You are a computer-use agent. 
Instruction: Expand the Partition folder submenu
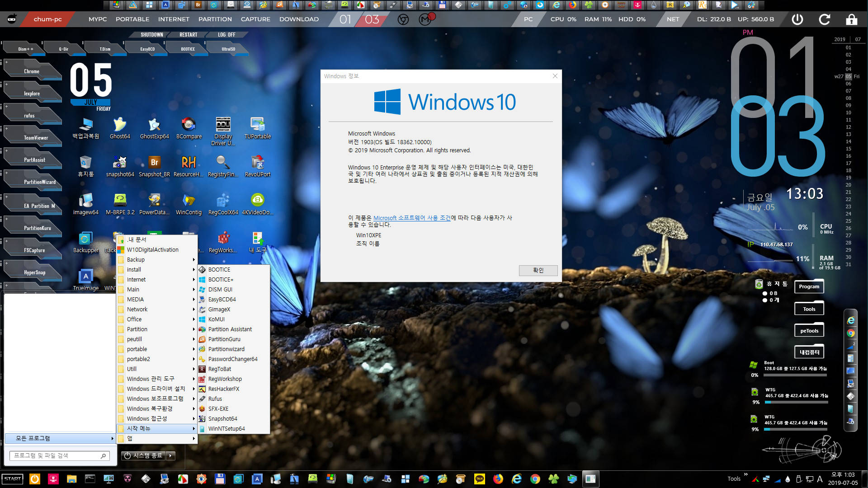click(x=157, y=329)
